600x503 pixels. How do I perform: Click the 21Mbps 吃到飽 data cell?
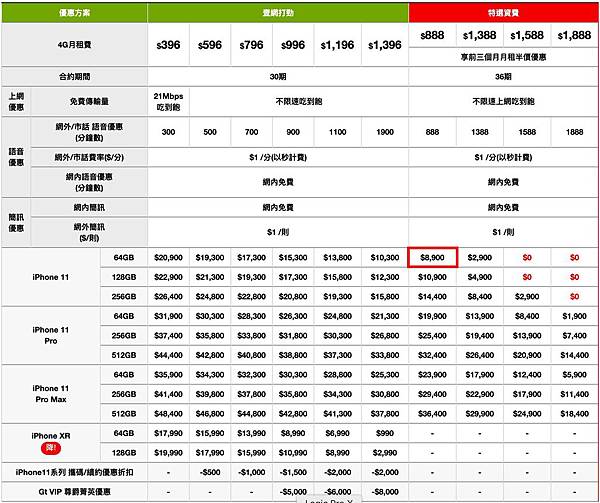[x=168, y=102]
